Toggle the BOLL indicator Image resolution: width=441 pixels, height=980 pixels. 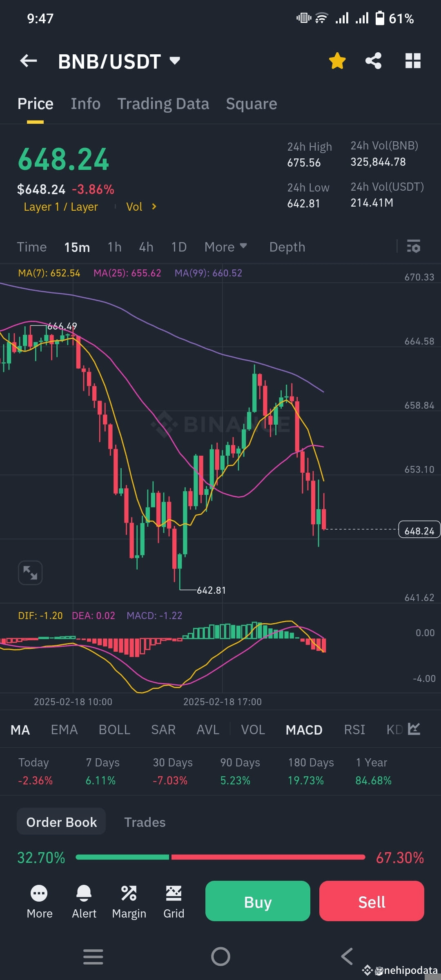click(114, 730)
